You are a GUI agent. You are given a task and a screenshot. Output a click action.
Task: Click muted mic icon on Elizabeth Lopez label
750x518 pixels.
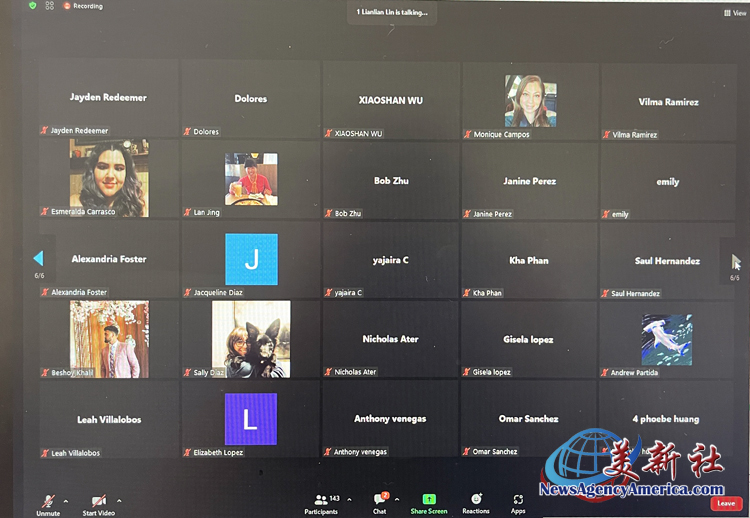[187, 452]
